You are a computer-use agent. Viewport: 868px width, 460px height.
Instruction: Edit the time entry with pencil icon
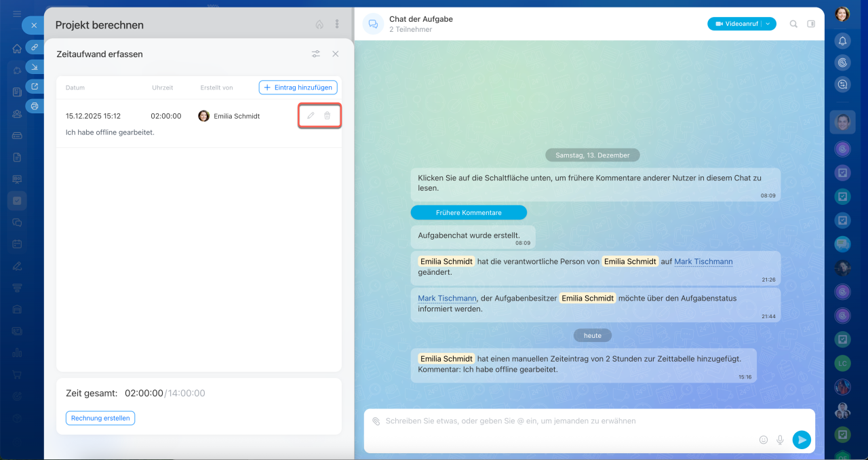(x=311, y=116)
